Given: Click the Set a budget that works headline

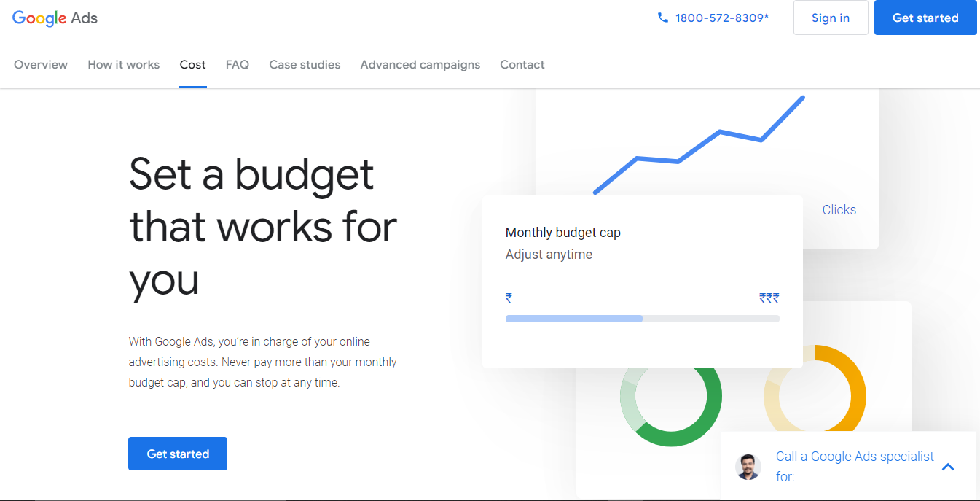Looking at the screenshot, I should tap(263, 228).
